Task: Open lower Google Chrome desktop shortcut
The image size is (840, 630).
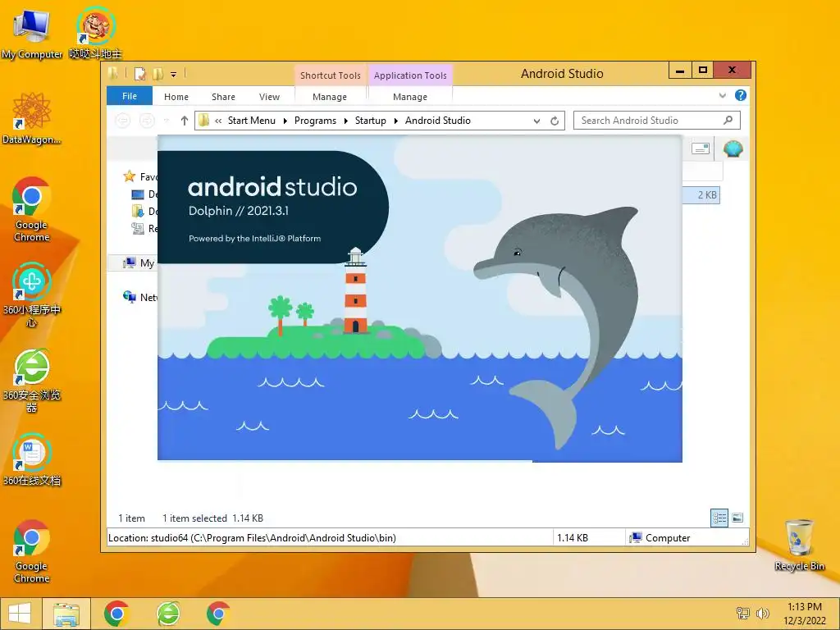Action: pos(32,551)
